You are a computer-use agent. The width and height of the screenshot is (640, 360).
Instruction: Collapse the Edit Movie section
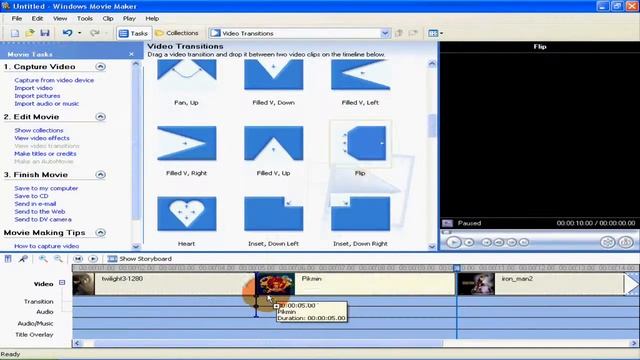[x=100, y=117]
